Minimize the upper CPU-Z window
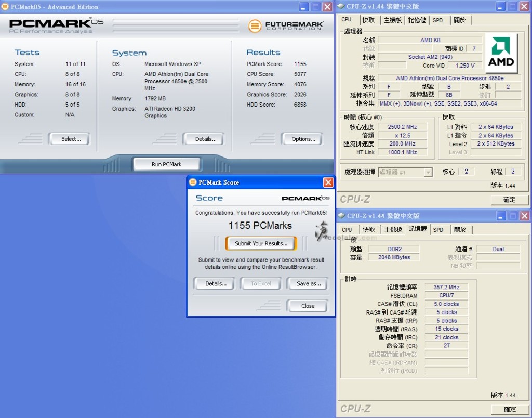 tap(500, 6)
